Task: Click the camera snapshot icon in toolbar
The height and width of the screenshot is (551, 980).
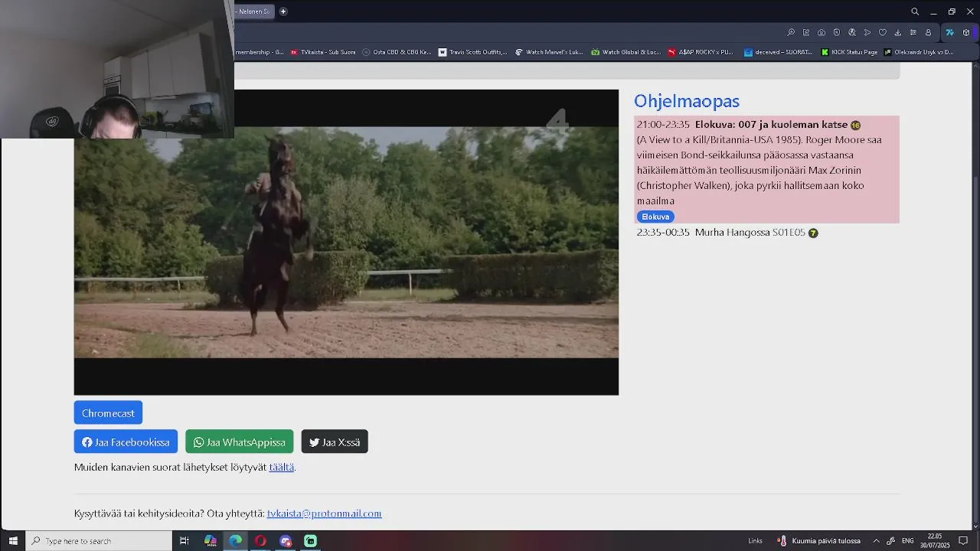Action: [x=822, y=33]
